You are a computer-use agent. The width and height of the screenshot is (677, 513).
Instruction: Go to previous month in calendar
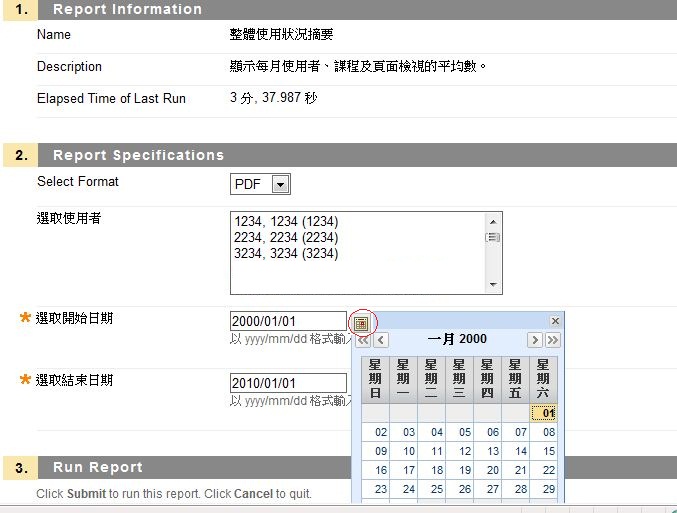tap(381, 340)
